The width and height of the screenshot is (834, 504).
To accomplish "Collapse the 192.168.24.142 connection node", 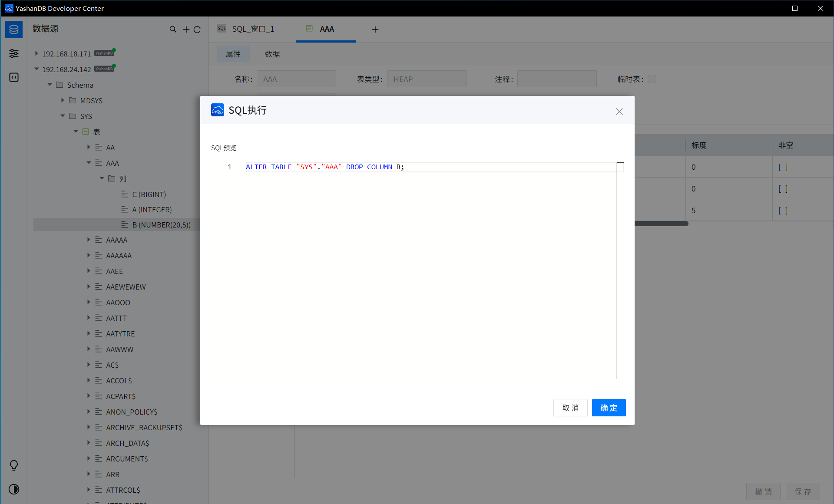I will click(36, 69).
